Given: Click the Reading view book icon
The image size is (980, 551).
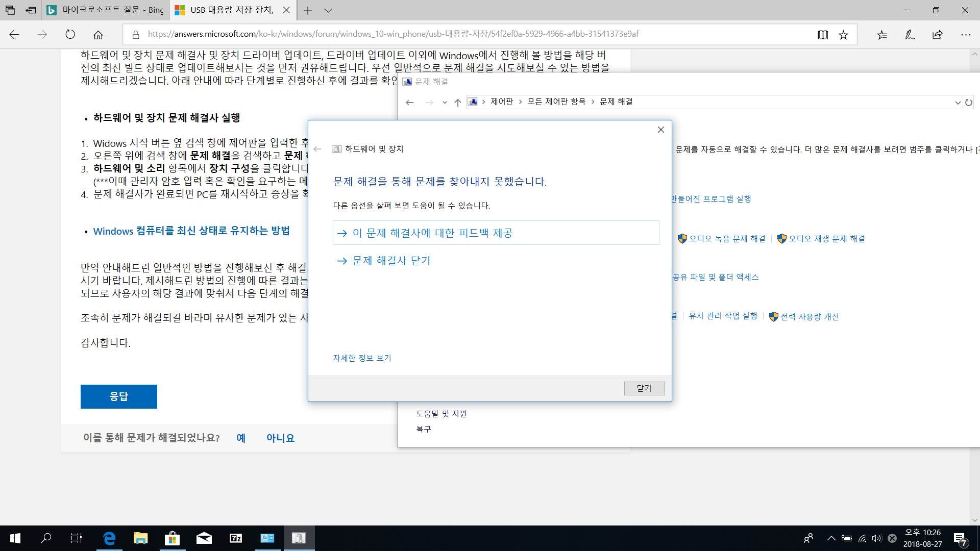Looking at the screenshot, I should [822, 35].
